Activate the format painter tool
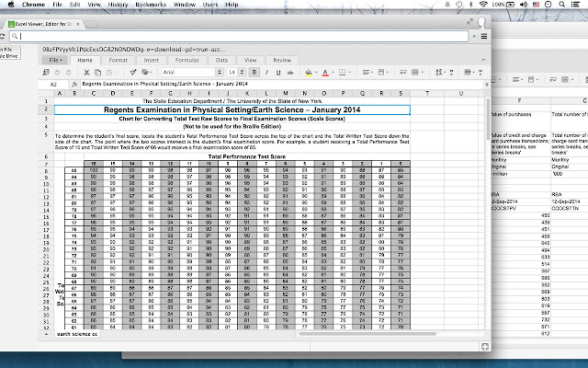Screen dimensions: 588x368 tap(132, 72)
